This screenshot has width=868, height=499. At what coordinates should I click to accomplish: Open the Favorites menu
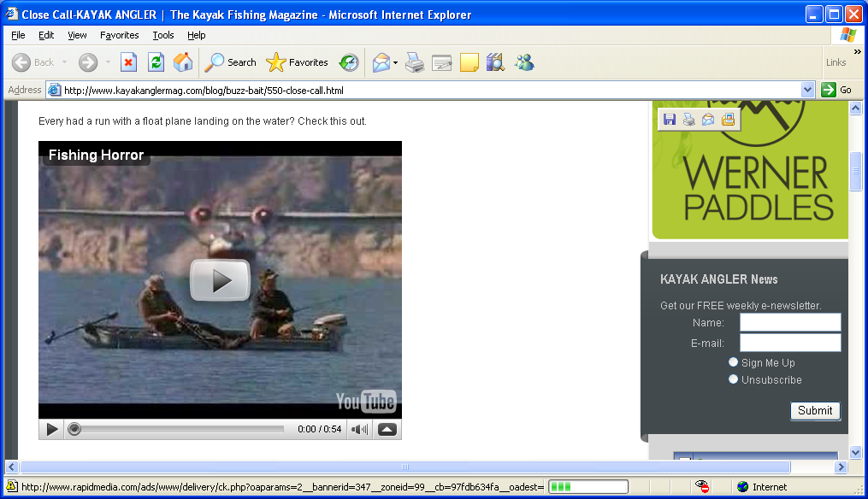pyautogui.click(x=119, y=35)
